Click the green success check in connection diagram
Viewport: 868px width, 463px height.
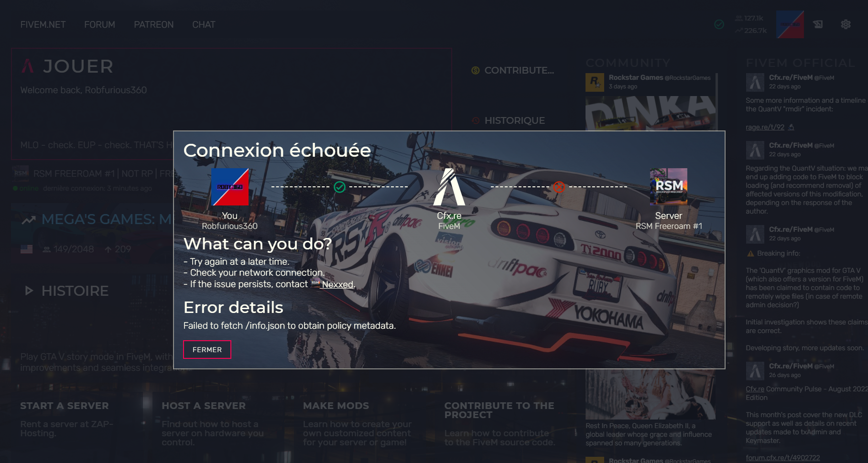coord(339,187)
